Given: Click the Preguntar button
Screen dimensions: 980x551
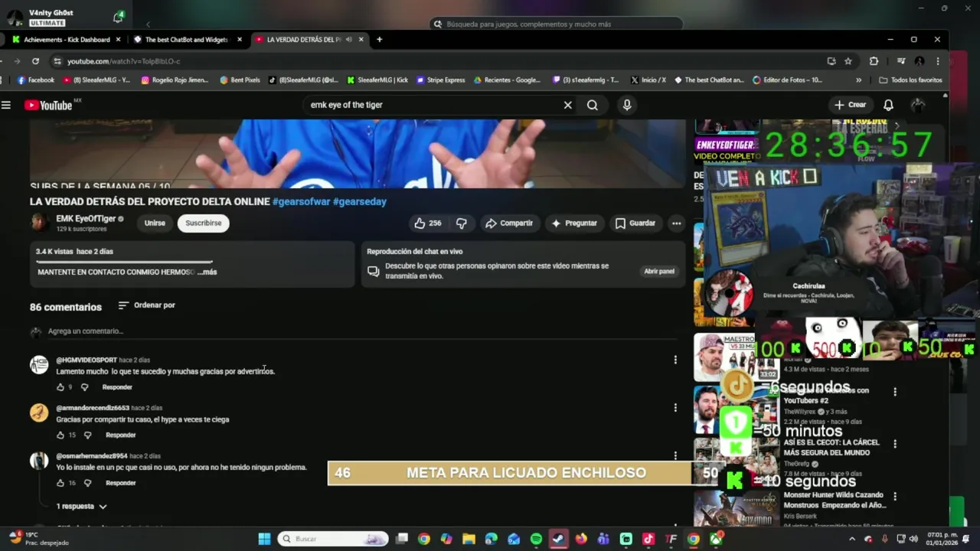Looking at the screenshot, I should click(573, 223).
